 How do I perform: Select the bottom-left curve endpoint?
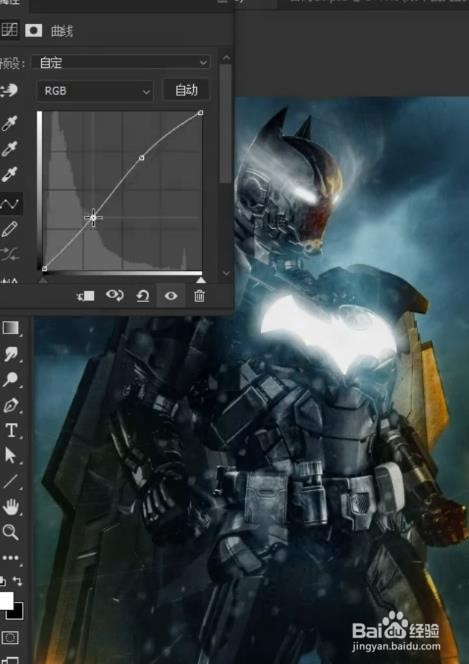click(44, 268)
